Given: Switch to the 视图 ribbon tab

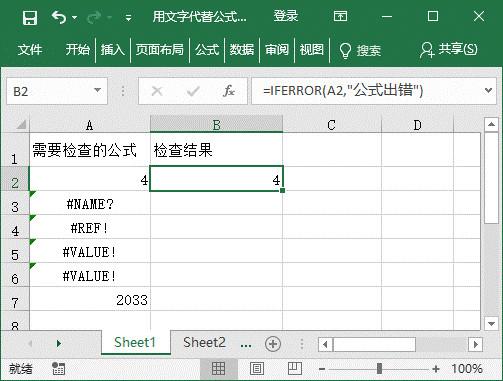Looking at the screenshot, I should 312,50.
